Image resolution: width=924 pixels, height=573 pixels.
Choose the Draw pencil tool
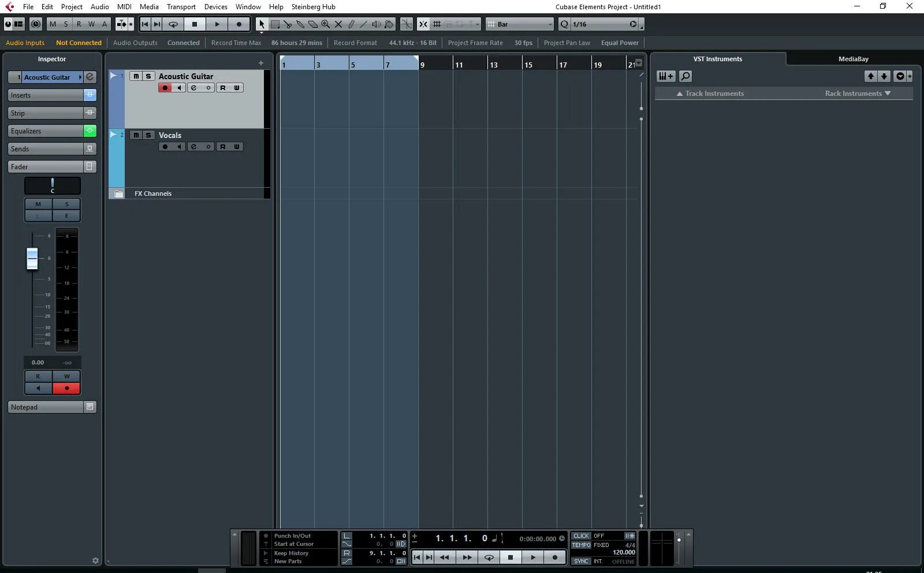pos(351,24)
